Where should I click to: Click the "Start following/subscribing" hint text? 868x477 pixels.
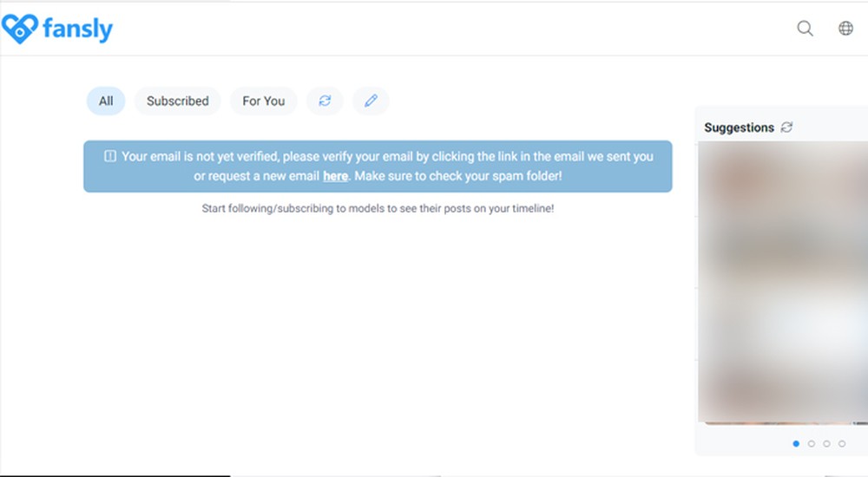[378, 209]
